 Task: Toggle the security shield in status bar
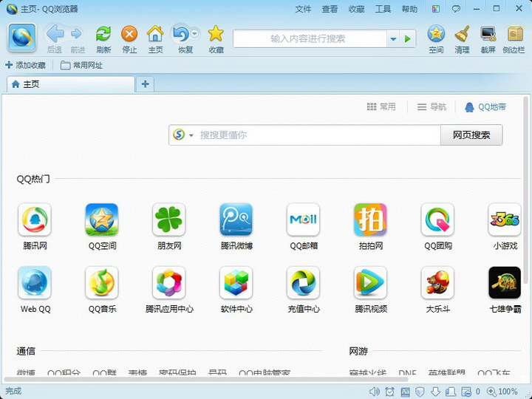pyautogui.click(x=420, y=392)
